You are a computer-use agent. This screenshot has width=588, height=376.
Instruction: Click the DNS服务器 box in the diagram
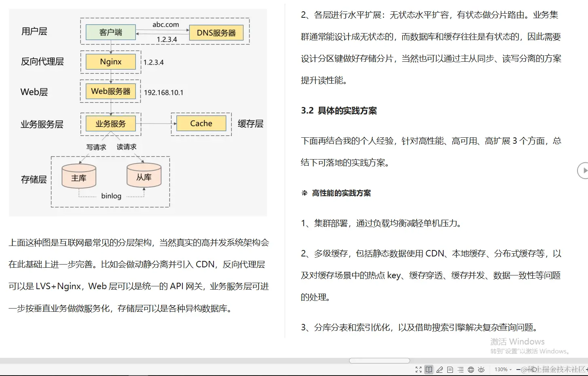pos(216,32)
